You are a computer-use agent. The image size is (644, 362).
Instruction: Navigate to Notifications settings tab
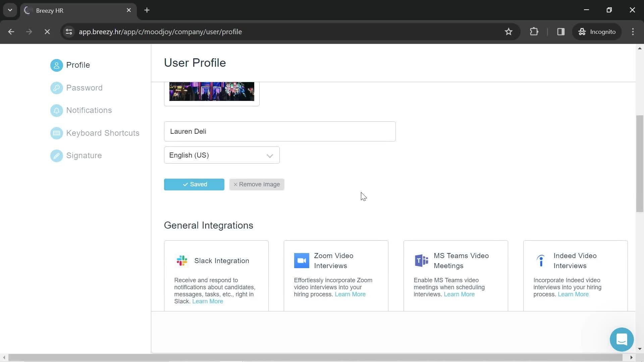89,110
